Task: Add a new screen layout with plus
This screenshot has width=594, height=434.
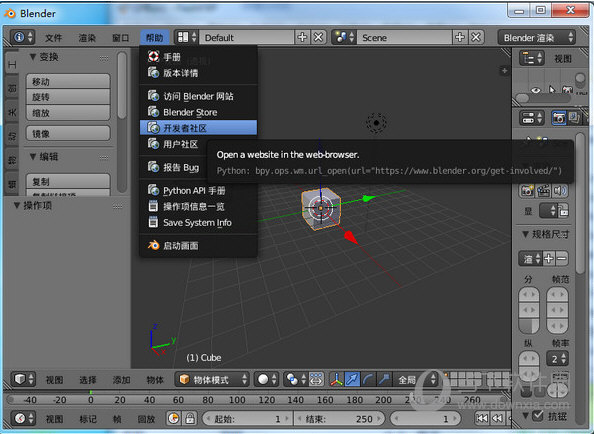Action: pyautogui.click(x=302, y=37)
